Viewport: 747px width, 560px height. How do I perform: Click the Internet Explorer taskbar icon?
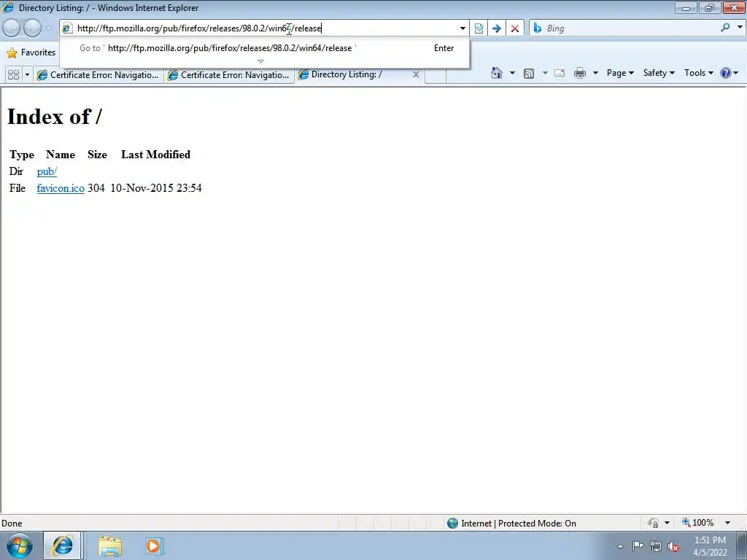click(x=63, y=545)
